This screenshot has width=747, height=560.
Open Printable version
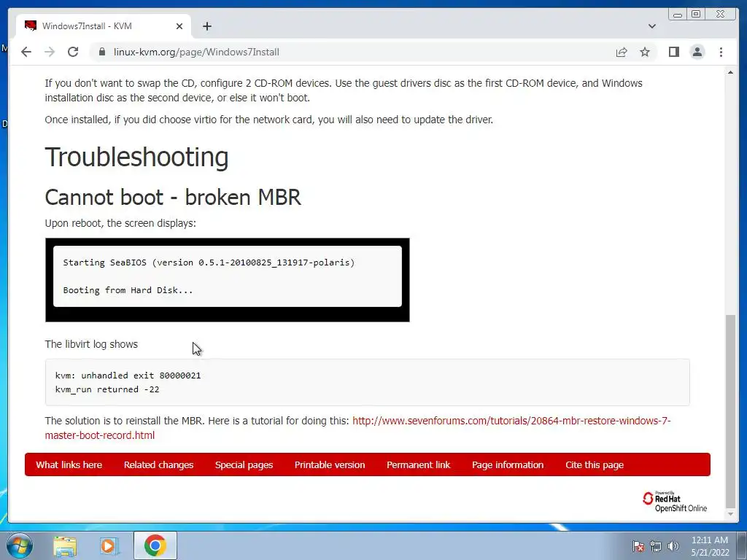pos(330,464)
